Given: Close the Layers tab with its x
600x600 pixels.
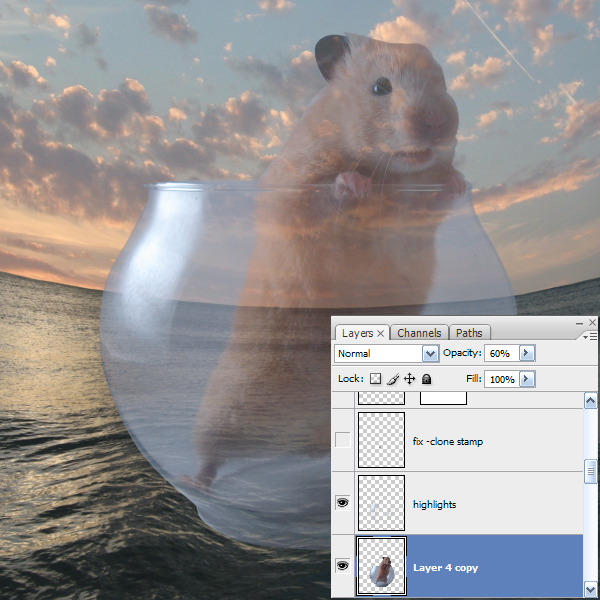Looking at the screenshot, I should tap(381, 333).
